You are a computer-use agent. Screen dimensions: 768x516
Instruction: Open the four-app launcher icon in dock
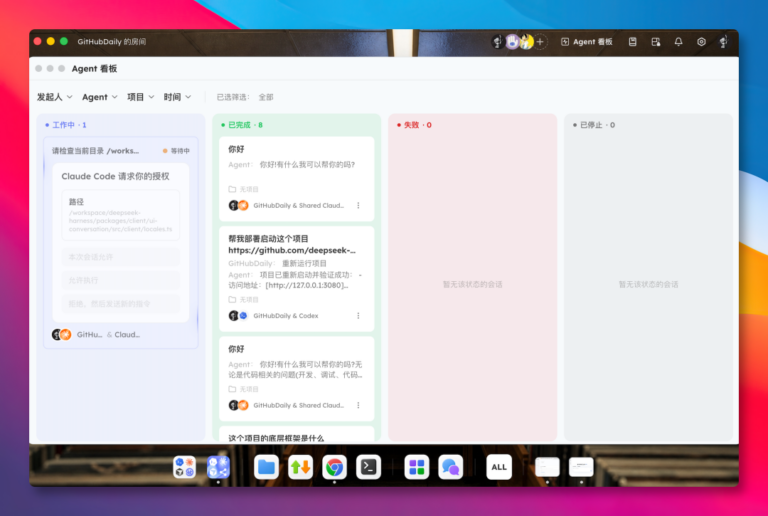[x=185, y=467]
